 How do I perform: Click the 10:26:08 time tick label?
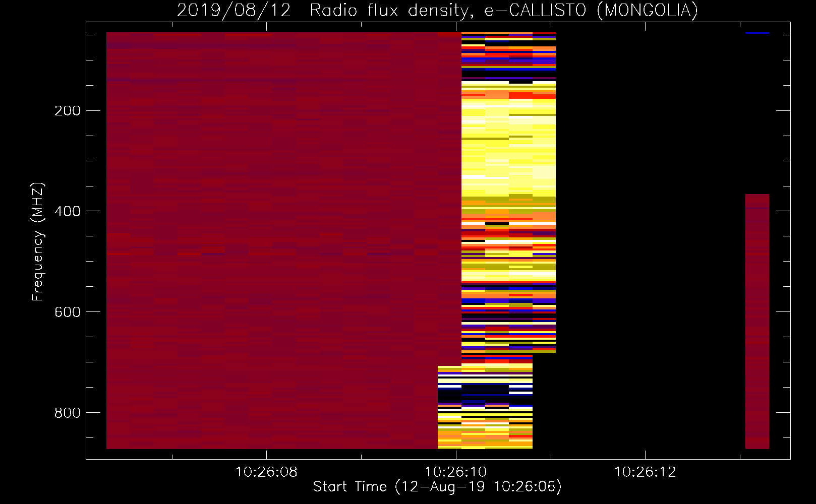266,472
